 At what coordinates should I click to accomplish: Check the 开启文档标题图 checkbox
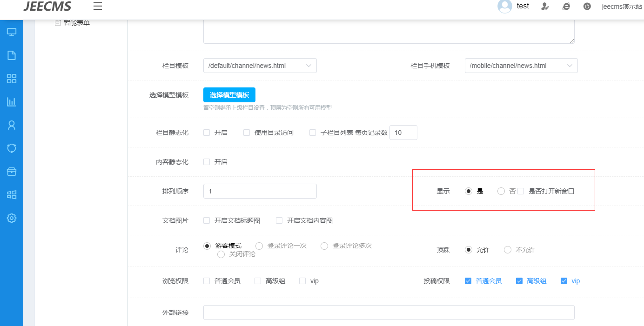coord(207,220)
